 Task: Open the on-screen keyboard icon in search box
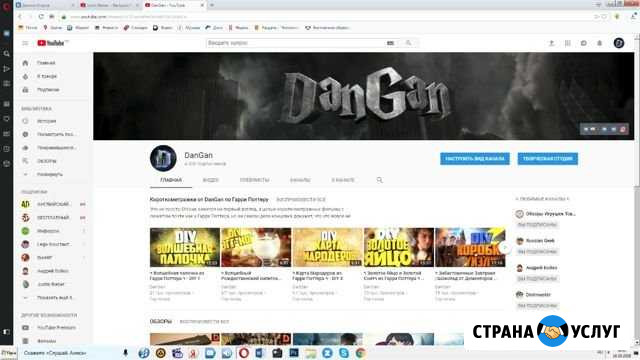tap(390, 43)
